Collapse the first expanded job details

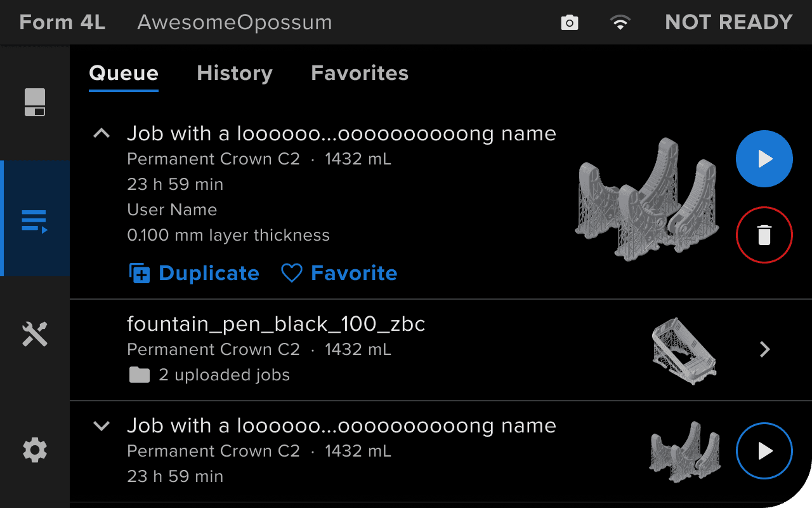pos(101,134)
